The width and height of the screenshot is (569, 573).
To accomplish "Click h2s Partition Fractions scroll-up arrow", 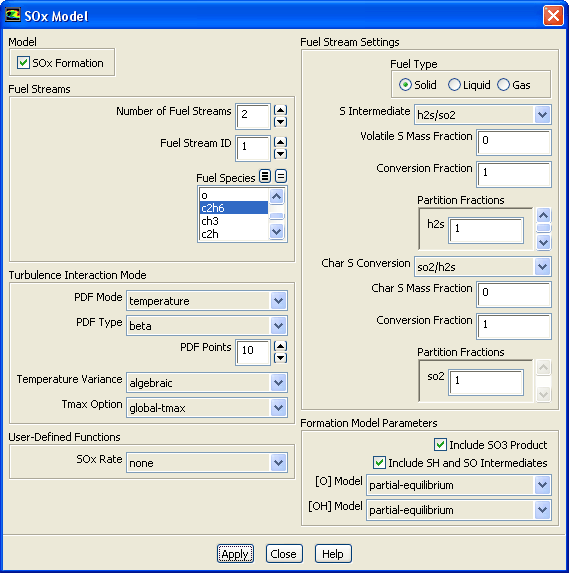I will coord(543,215).
